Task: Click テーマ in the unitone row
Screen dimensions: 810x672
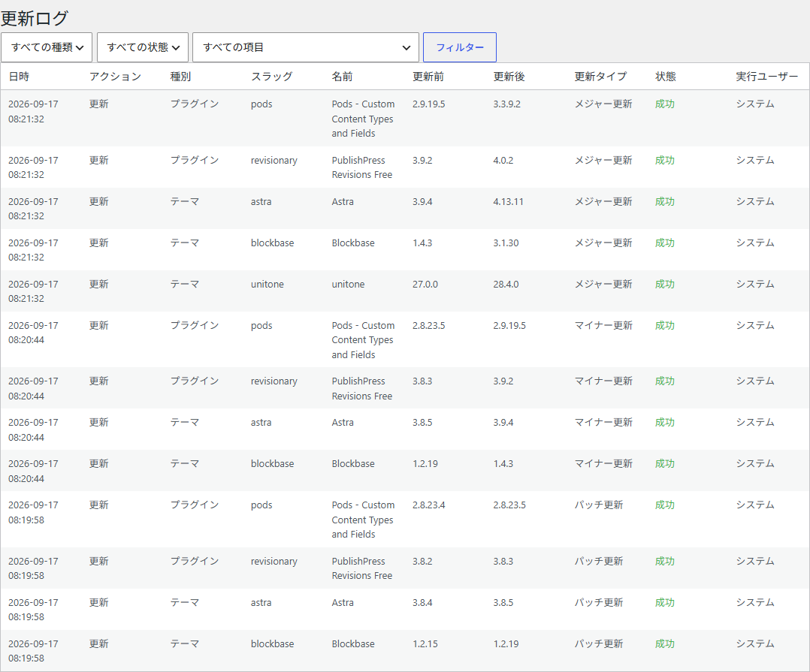Action: coord(185,284)
